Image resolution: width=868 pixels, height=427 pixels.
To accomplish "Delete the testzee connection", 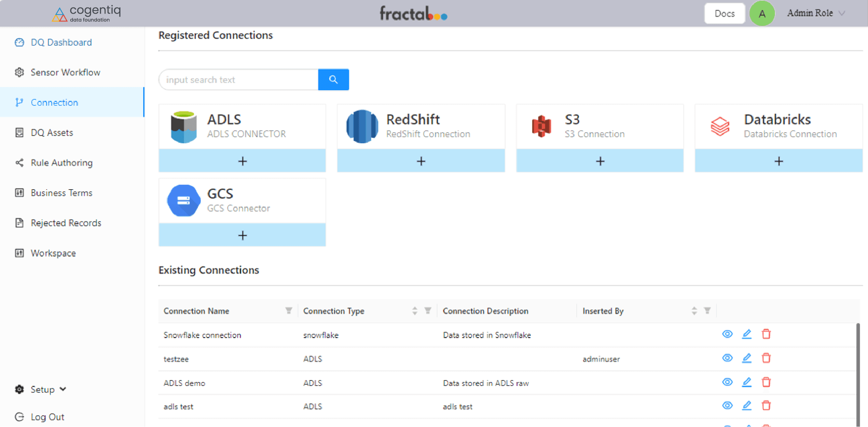I will click(766, 358).
